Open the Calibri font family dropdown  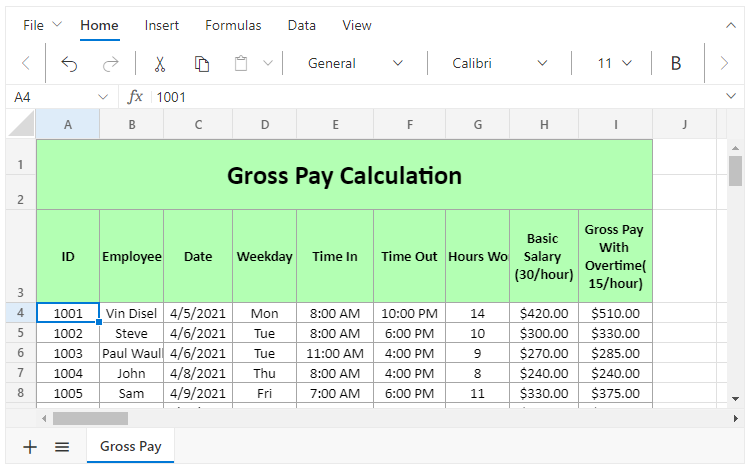[500, 63]
